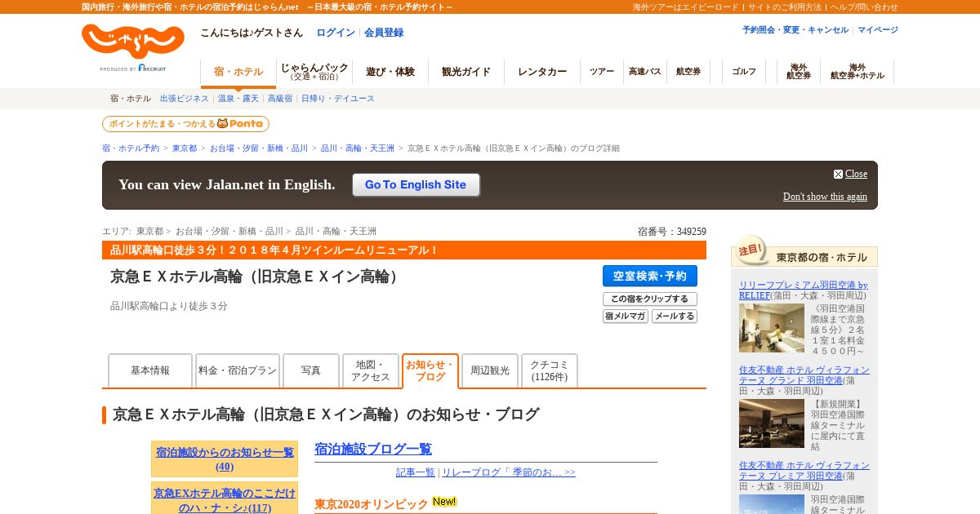The height and width of the screenshot is (514, 980).
Task: Click the 注目 badge icon in sidebar
Action: point(751,250)
